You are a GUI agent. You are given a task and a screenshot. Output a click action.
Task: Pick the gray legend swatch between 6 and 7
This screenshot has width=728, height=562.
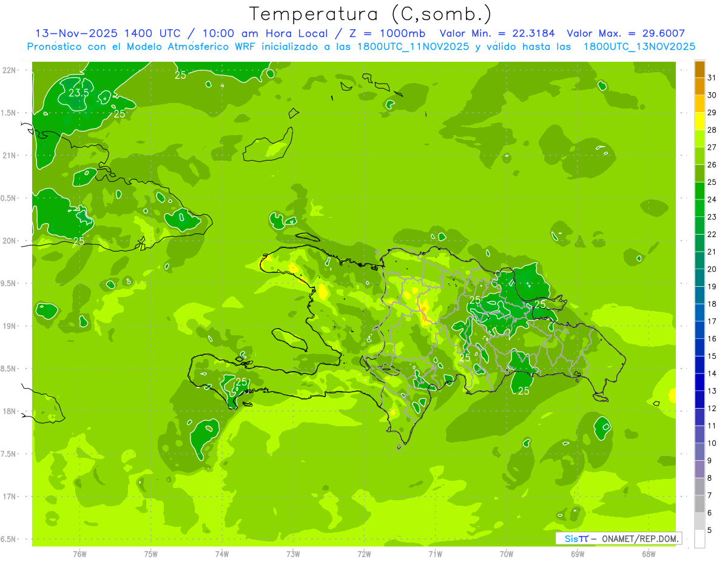click(699, 504)
